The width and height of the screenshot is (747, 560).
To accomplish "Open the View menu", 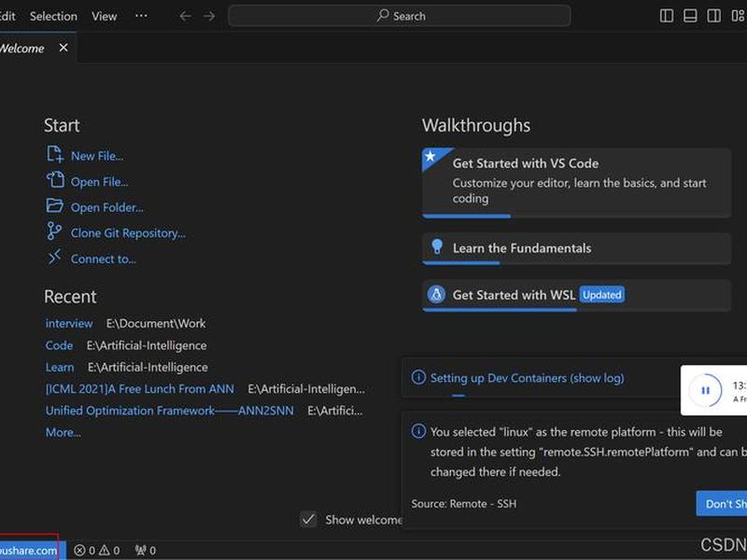I will tap(104, 16).
